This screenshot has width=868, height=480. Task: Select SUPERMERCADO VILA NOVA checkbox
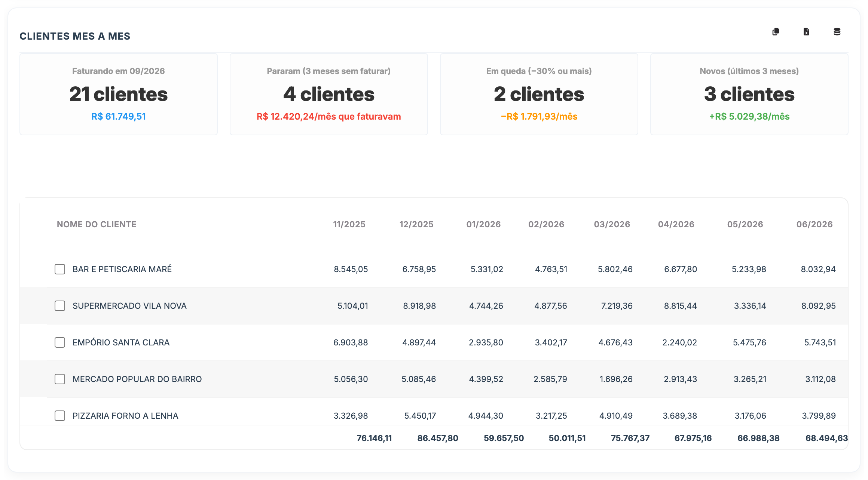point(60,306)
